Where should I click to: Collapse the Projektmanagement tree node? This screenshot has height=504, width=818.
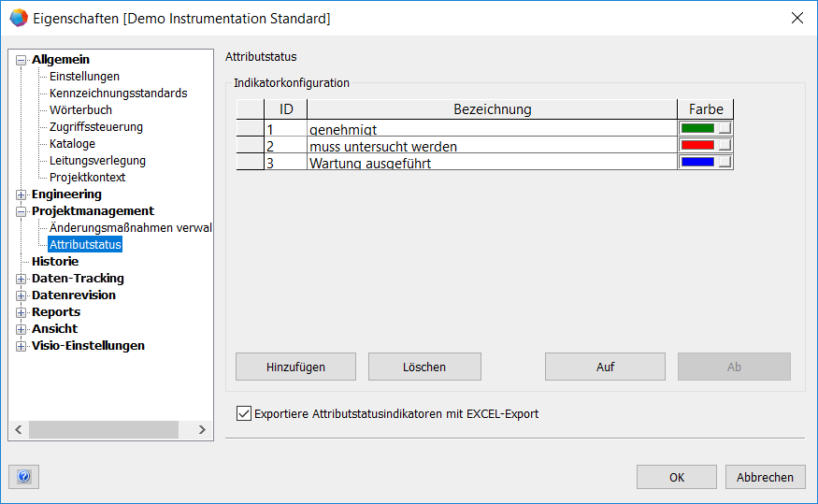(22, 211)
